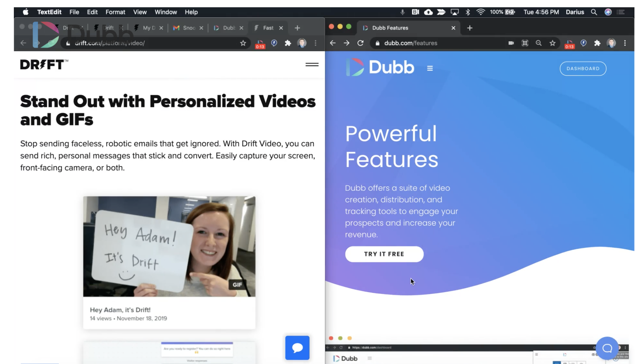Screen dimensions: 640x364
Task: Click the zoom magnifier in Dubb address bar
Action: coord(539,43)
